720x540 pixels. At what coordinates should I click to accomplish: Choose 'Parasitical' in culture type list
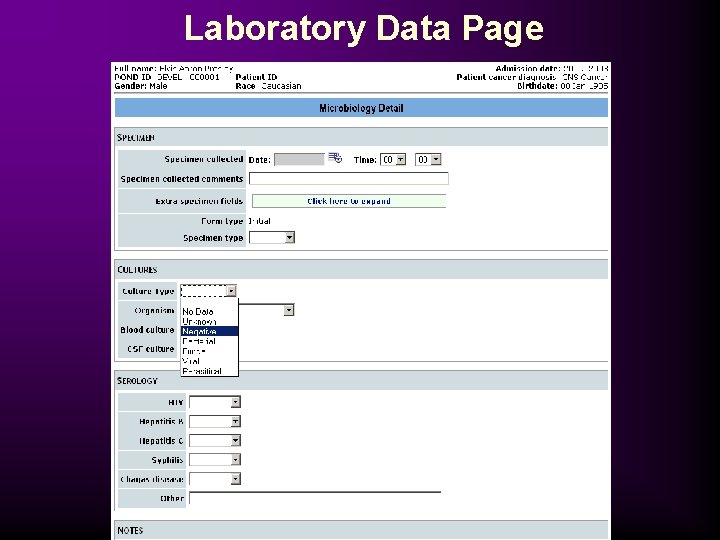209,371
